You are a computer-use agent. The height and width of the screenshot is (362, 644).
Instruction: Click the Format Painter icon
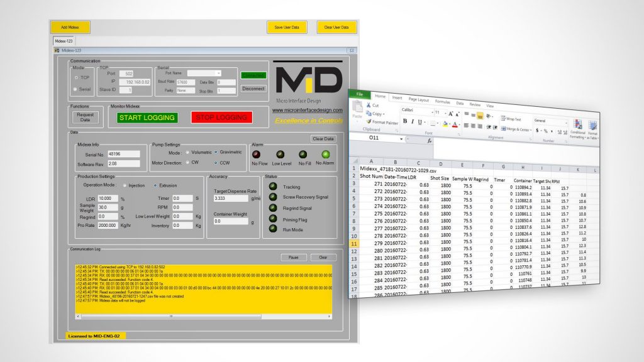[x=370, y=123]
